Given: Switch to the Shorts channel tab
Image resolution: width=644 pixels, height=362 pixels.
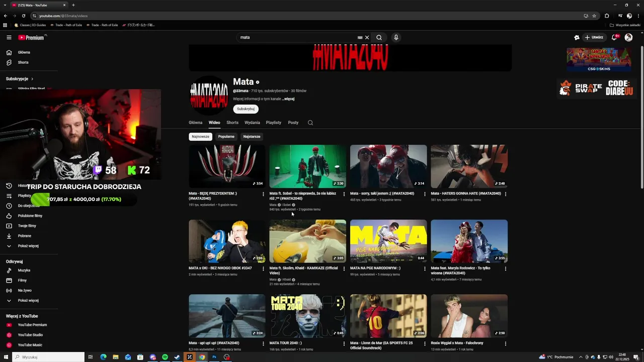Looking at the screenshot, I should pos(232,123).
